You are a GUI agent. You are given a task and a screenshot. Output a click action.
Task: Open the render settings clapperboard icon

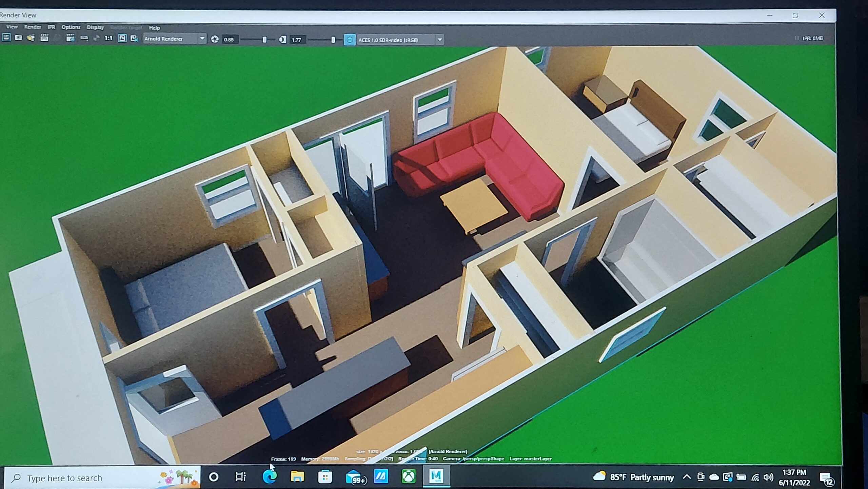point(44,38)
